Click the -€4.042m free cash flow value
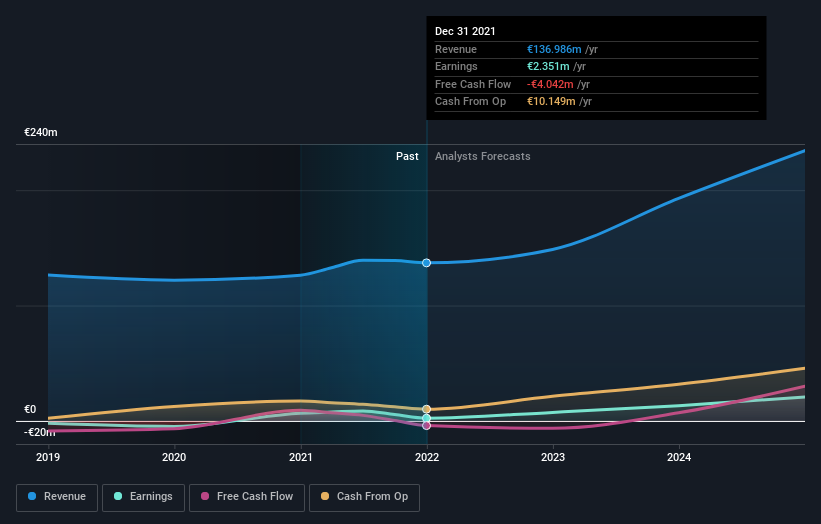The height and width of the screenshot is (524, 821). click(550, 84)
